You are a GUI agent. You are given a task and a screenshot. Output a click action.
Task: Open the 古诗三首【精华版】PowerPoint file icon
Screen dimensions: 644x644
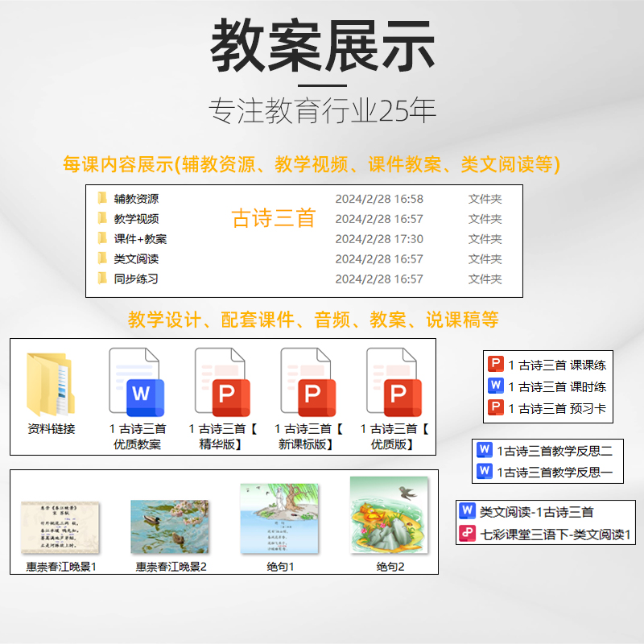222,382
